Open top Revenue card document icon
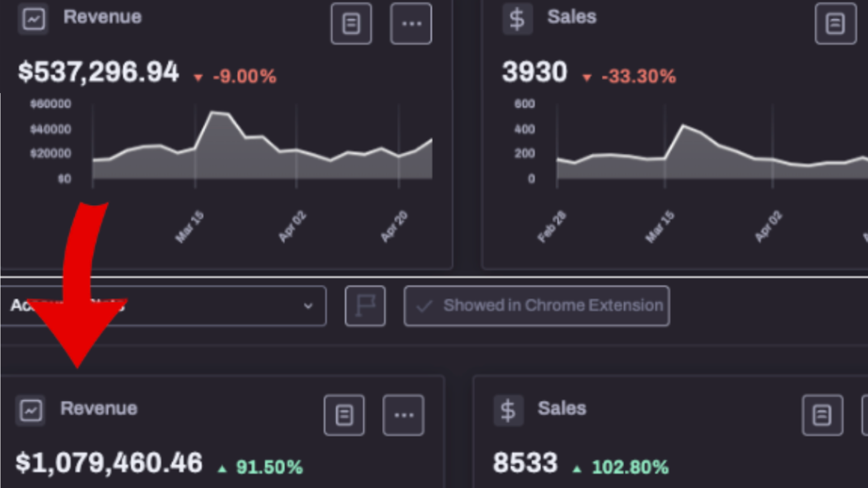868x488 pixels. [351, 23]
